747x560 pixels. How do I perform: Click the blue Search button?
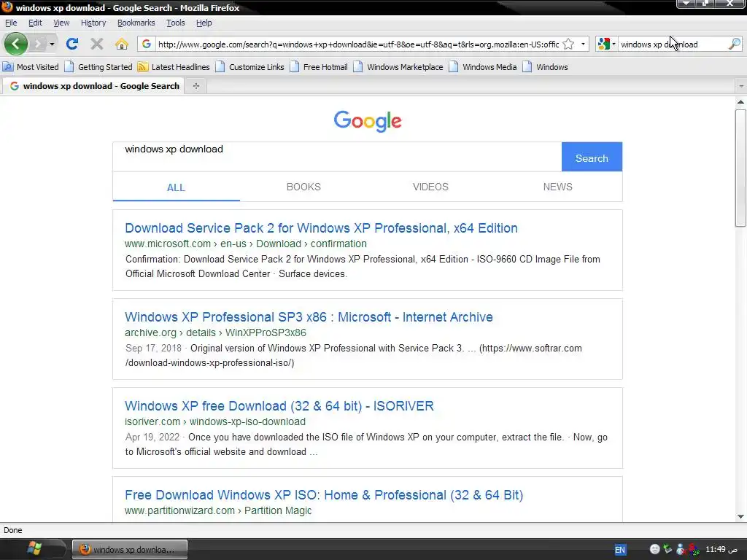592,157
